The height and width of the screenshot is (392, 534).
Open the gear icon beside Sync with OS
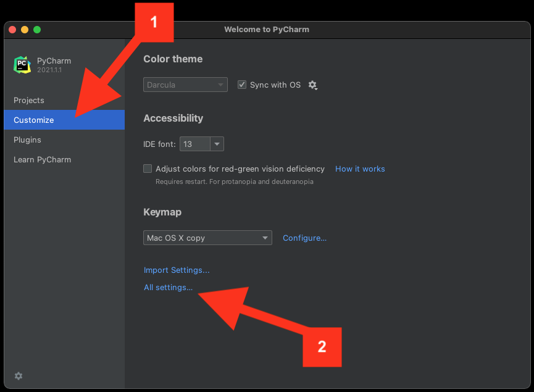pos(312,85)
